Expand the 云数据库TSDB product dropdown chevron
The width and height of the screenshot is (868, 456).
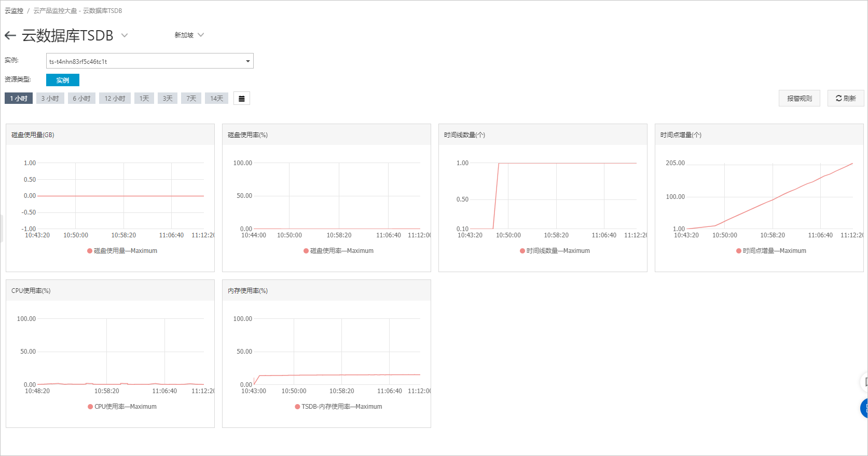click(125, 35)
